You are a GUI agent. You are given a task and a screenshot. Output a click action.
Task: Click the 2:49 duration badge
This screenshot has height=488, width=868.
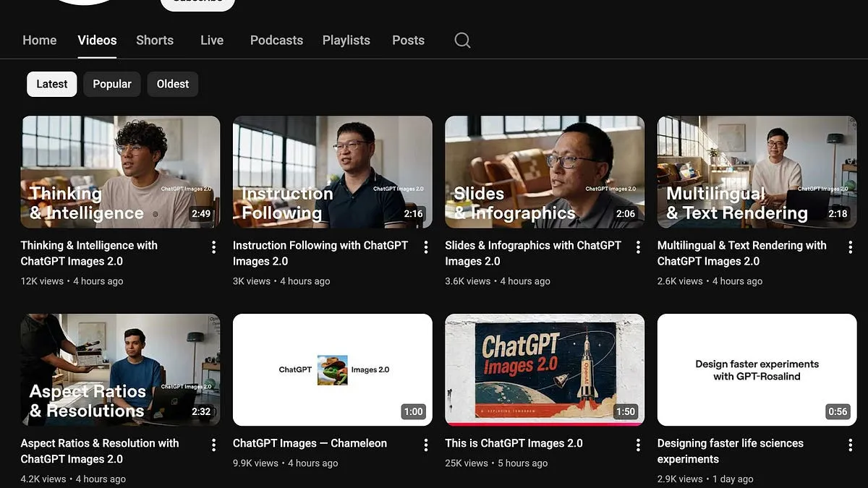[201, 214]
